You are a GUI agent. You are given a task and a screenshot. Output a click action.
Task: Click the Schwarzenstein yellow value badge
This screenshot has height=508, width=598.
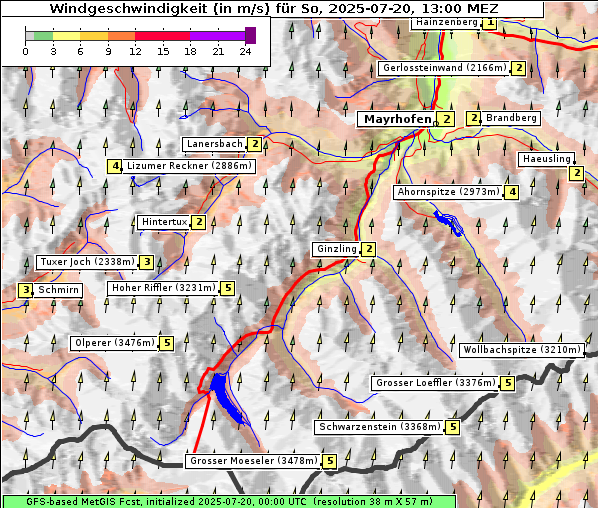coord(453,427)
